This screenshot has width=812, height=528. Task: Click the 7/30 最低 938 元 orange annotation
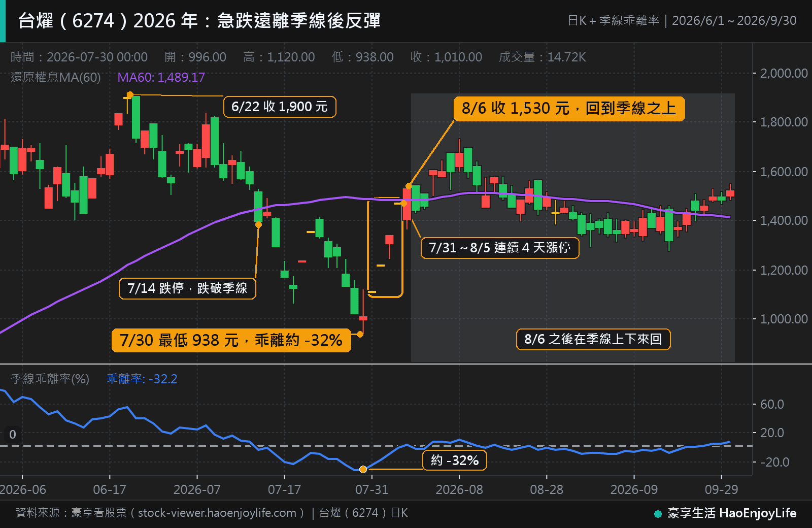[231, 340]
